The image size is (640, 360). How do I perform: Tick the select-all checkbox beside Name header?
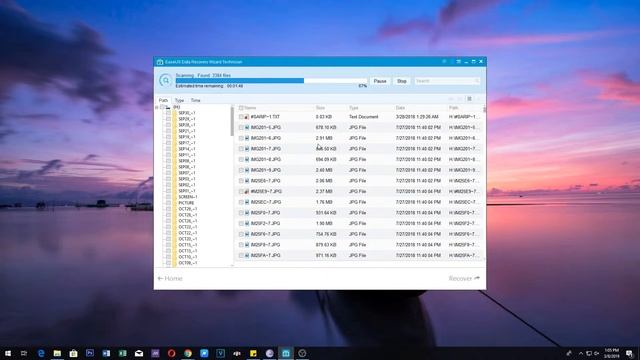(x=241, y=108)
